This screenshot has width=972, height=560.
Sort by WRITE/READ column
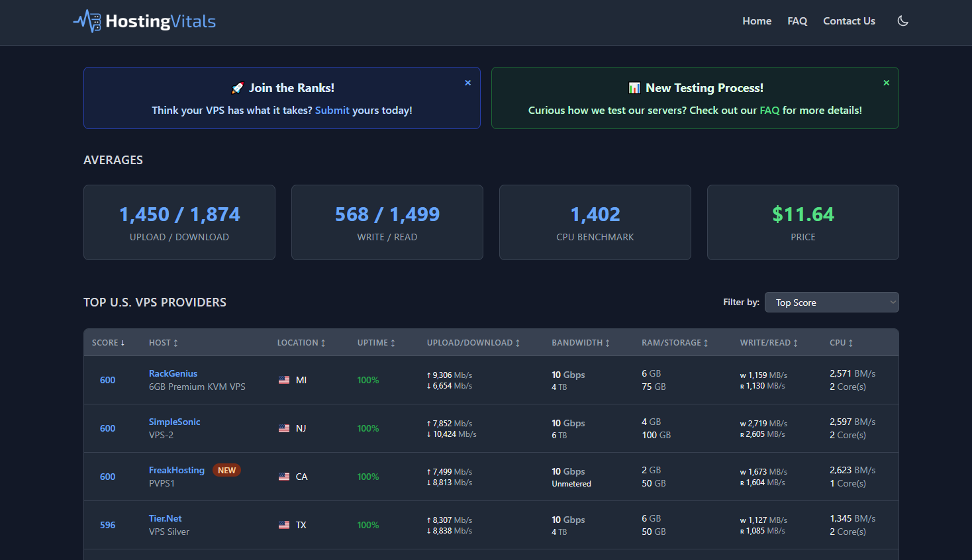tap(769, 343)
